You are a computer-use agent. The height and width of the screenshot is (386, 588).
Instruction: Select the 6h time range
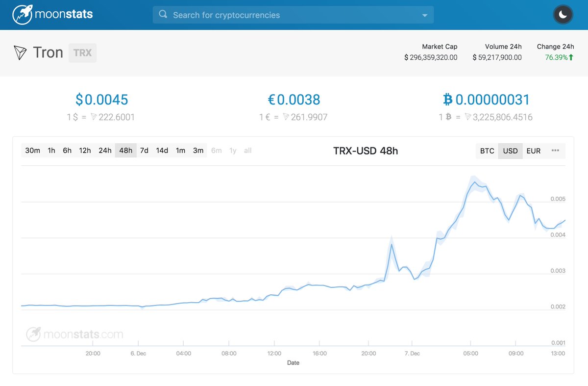point(67,151)
